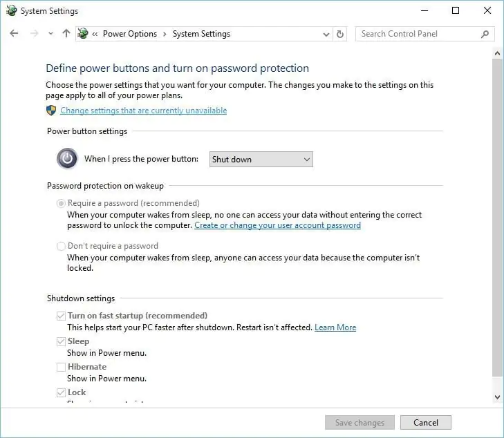Click the search magnifier icon
This screenshot has width=504, height=438.
pos(485,34)
